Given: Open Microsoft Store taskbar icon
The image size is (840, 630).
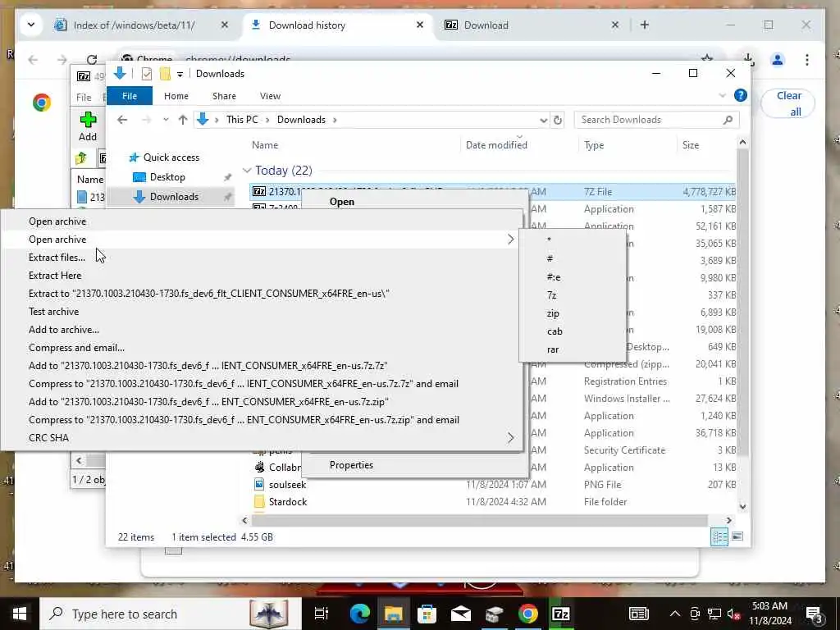Looking at the screenshot, I should point(427,614).
